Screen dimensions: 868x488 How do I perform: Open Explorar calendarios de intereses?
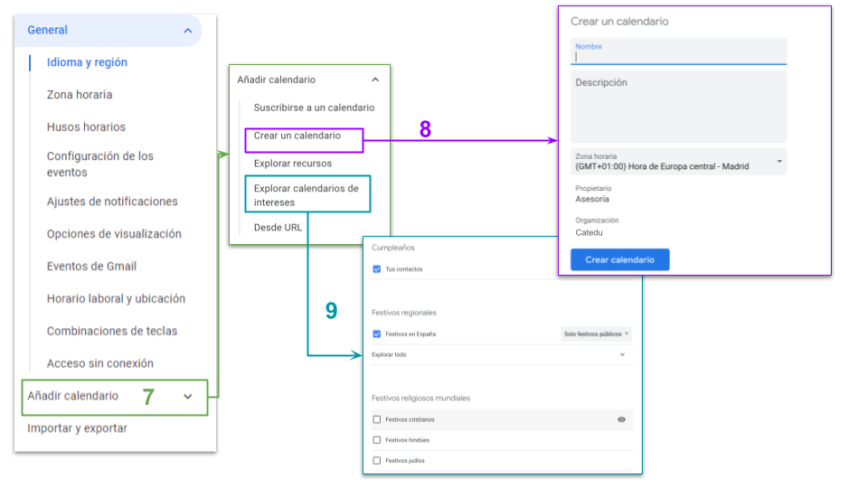click(307, 195)
